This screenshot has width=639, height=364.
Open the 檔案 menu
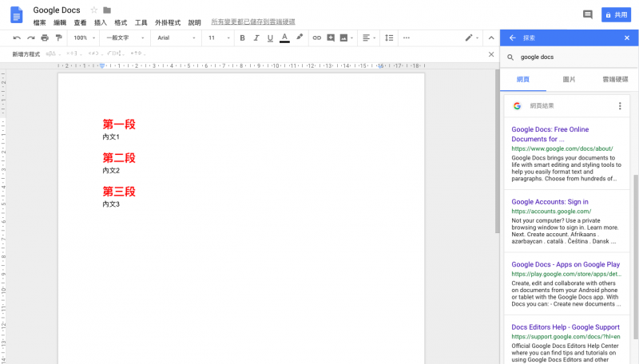(x=39, y=23)
